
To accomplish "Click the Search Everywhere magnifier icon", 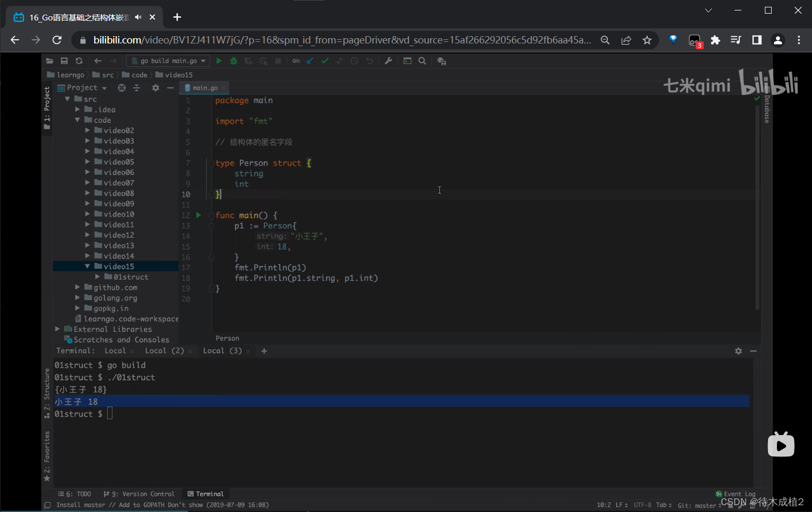I will (x=422, y=61).
